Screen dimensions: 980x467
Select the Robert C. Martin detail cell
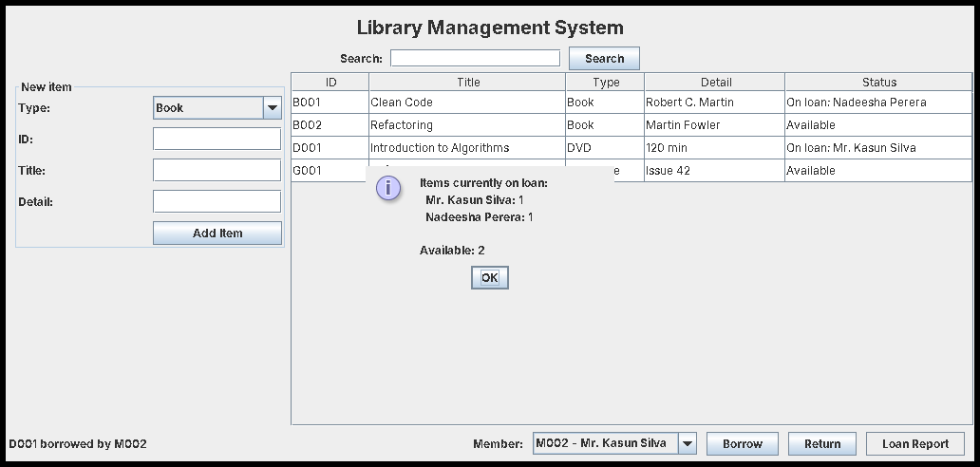[715, 103]
